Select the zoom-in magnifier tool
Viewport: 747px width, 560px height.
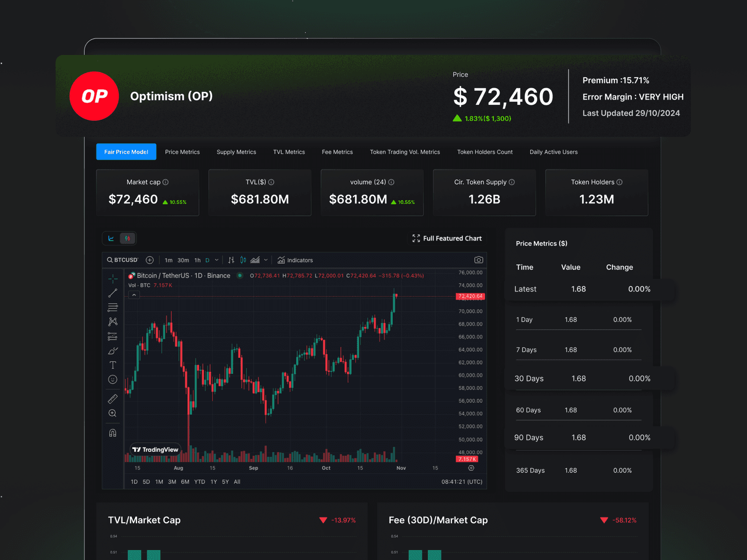pos(112,413)
